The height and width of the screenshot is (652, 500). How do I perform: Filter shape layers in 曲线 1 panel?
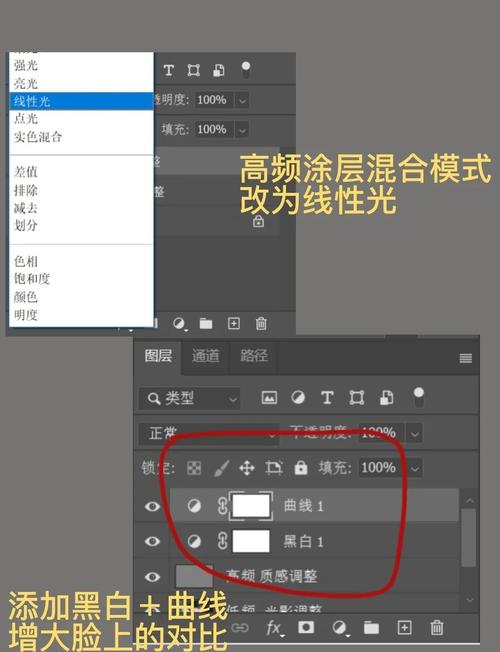click(x=356, y=398)
